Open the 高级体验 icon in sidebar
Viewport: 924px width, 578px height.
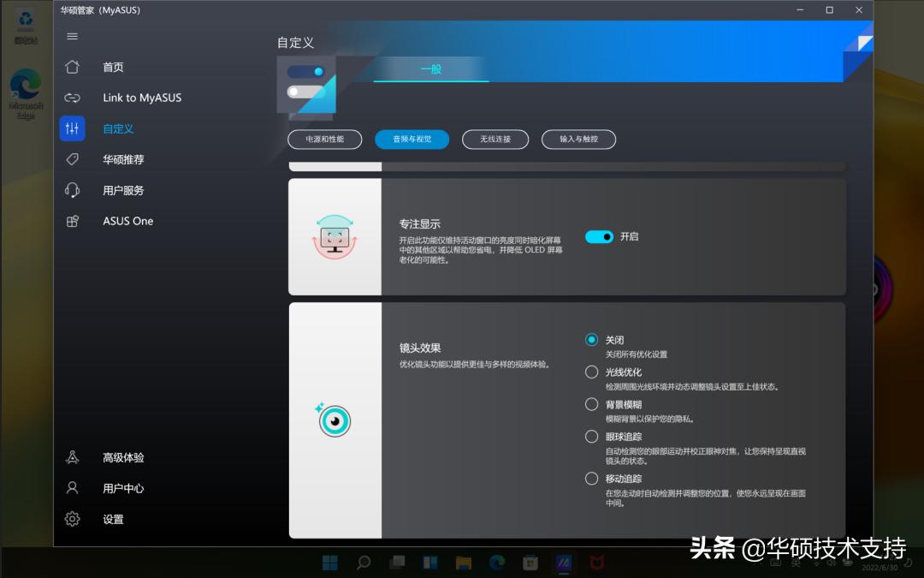click(72, 457)
